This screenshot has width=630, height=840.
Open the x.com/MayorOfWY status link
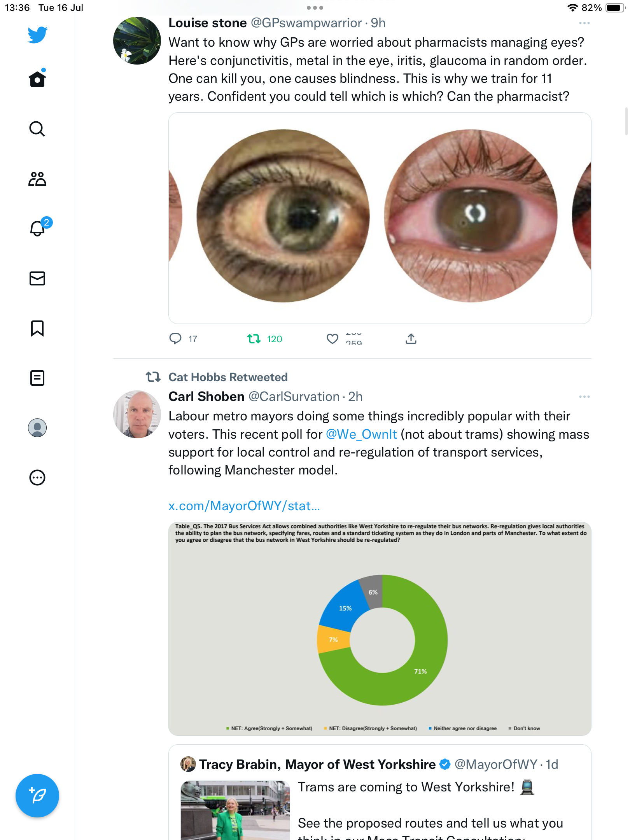pyautogui.click(x=244, y=506)
